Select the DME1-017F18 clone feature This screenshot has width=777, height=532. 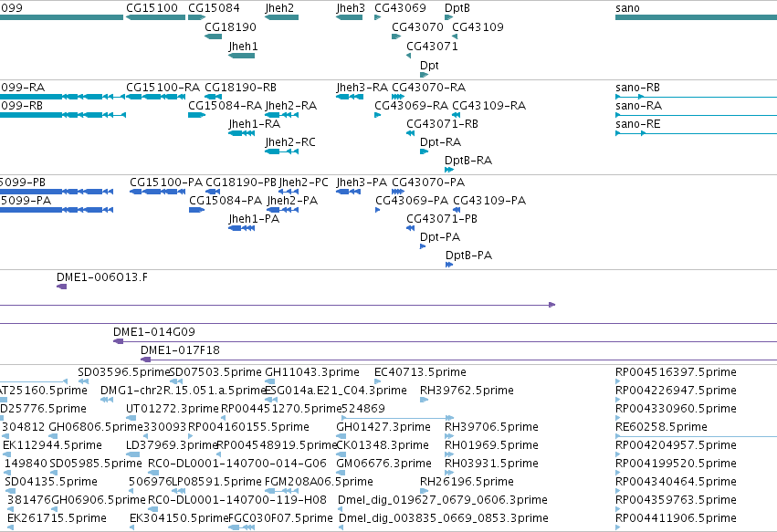tap(459, 360)
